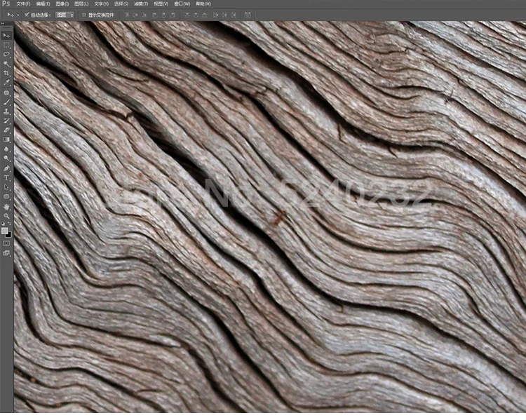Open the 图像(I) Image menu
526x420 pixels.
coord(62,4)
